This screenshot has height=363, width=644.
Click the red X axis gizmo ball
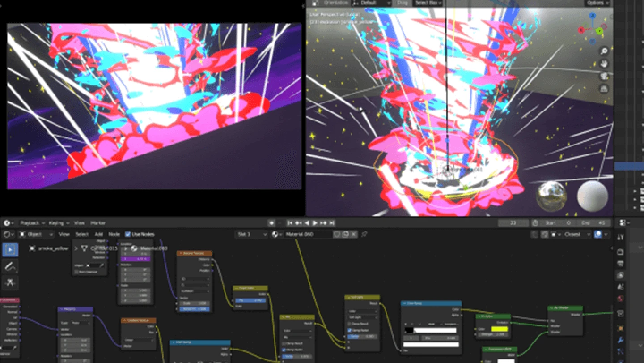tap(581, 30)
